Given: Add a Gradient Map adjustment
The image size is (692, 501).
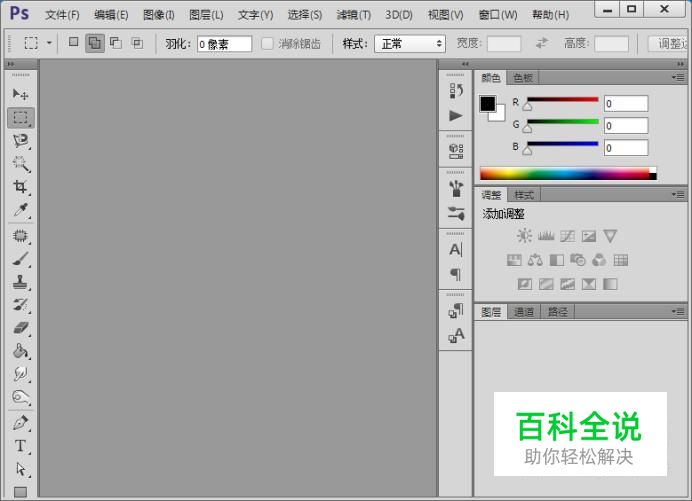Looking at the screenshot, I should point(610,284).
